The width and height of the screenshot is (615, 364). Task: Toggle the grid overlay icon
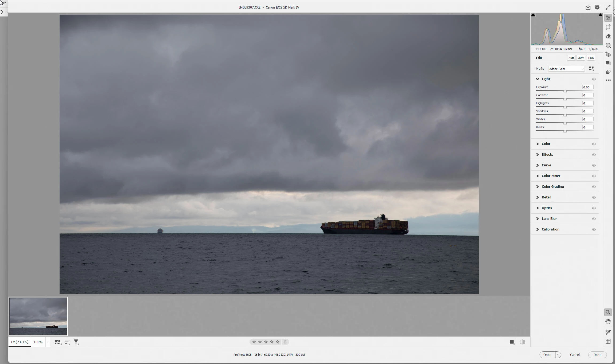608,341
